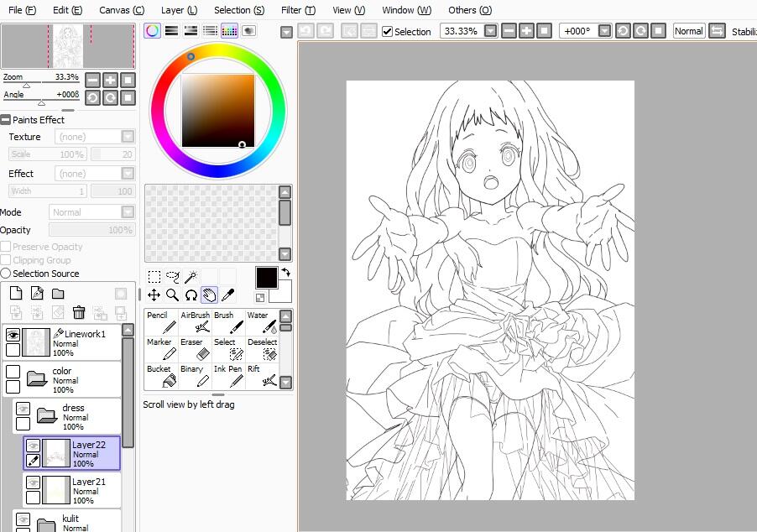
Task: Collapse the Paints Effect section
Action: point(6,120)
